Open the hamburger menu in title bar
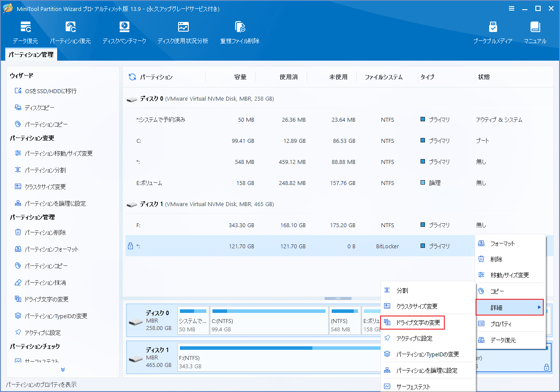This screenshot has width=560, height=392. point(511,8)
